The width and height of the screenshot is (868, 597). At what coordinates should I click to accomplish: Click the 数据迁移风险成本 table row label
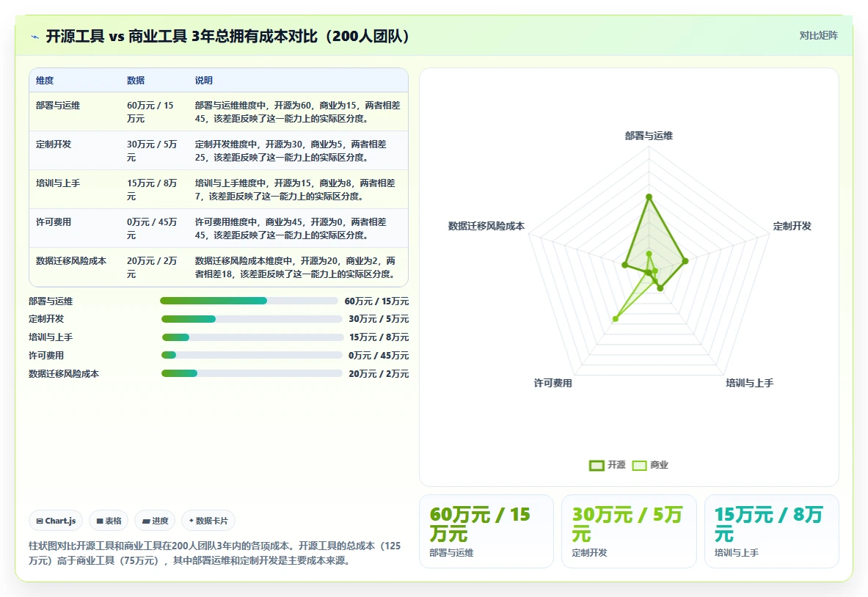coord(71,260)
